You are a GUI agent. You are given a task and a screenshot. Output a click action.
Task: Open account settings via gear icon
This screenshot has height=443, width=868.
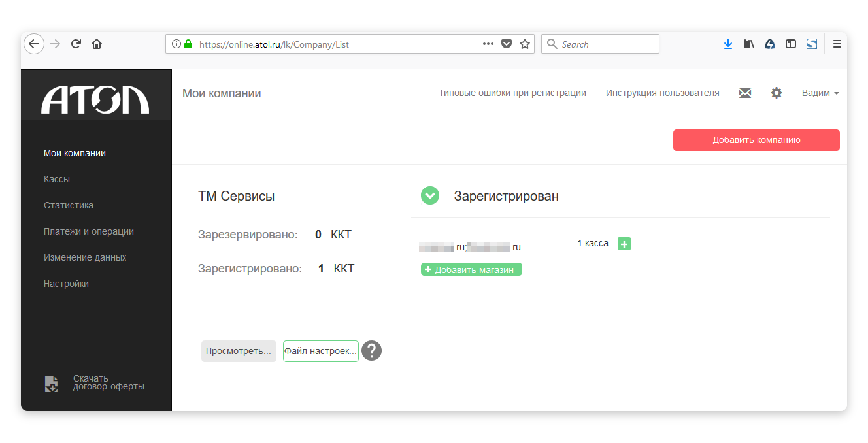[776, 93]
